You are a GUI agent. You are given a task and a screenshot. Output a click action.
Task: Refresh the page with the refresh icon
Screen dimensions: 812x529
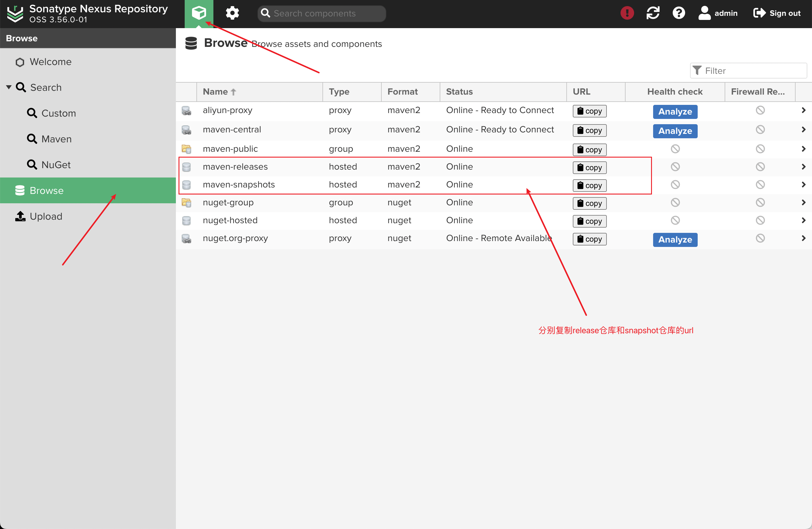(x=653, y=13)
